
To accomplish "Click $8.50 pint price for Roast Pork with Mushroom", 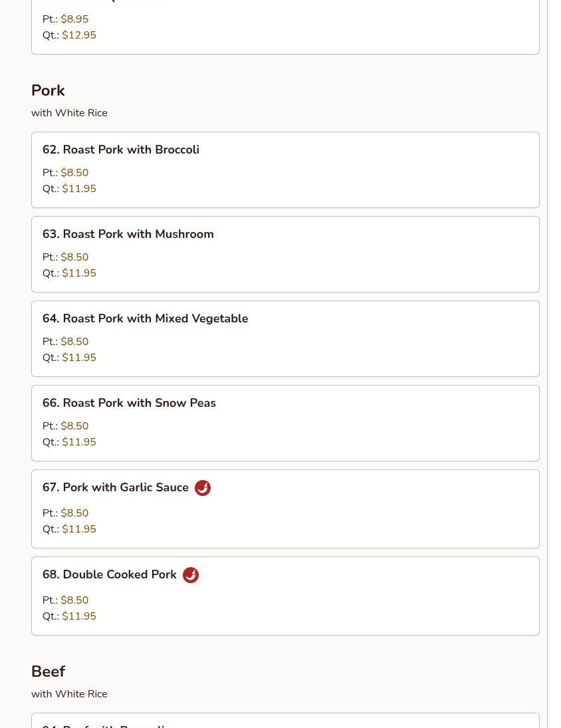I will pyautogui.click(x=74, y=257).
